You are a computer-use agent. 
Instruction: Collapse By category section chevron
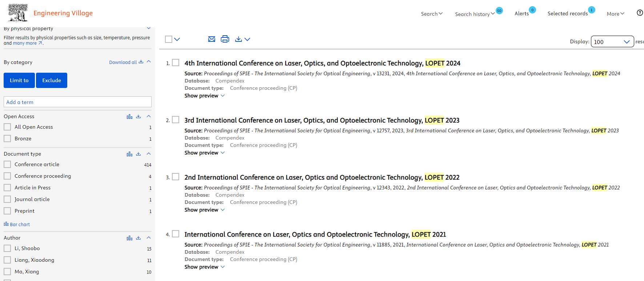149,62
